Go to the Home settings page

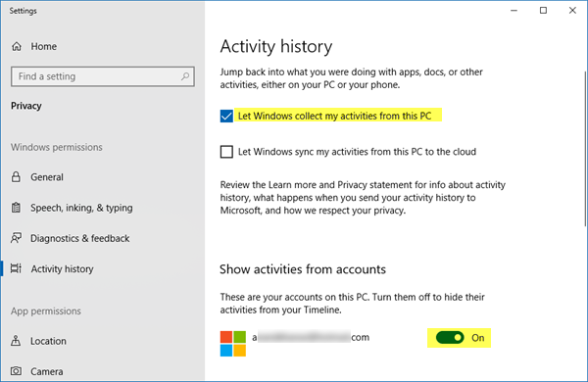(x=43, y=46)
